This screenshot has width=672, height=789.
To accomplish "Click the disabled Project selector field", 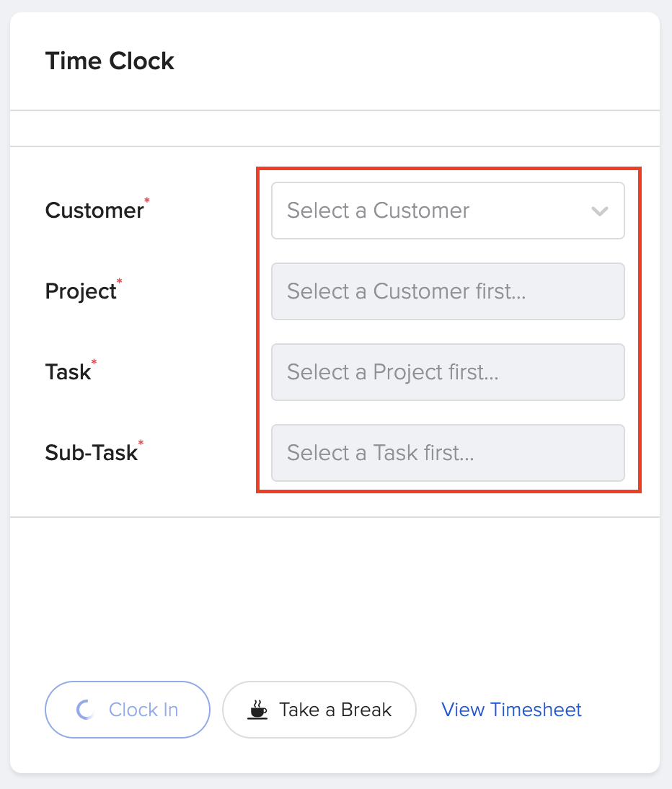I will tap(448, 291).
